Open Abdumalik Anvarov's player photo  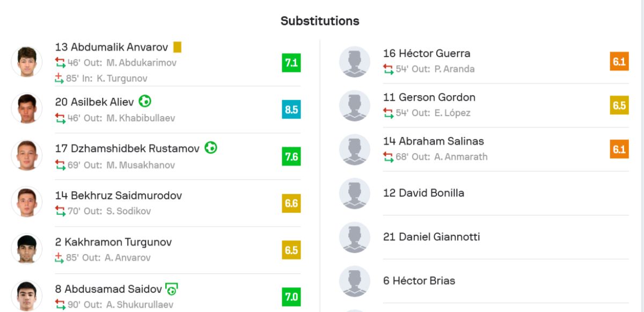(27, 62)
